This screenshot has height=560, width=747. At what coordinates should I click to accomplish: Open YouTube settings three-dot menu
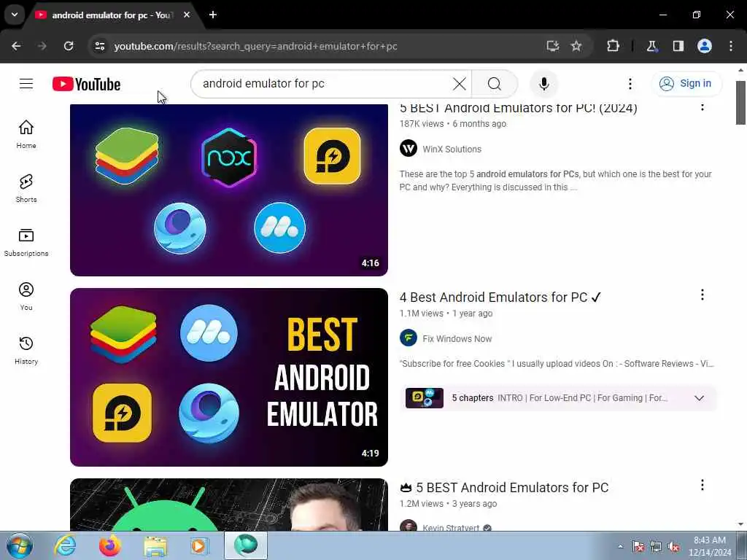point(630,84)
